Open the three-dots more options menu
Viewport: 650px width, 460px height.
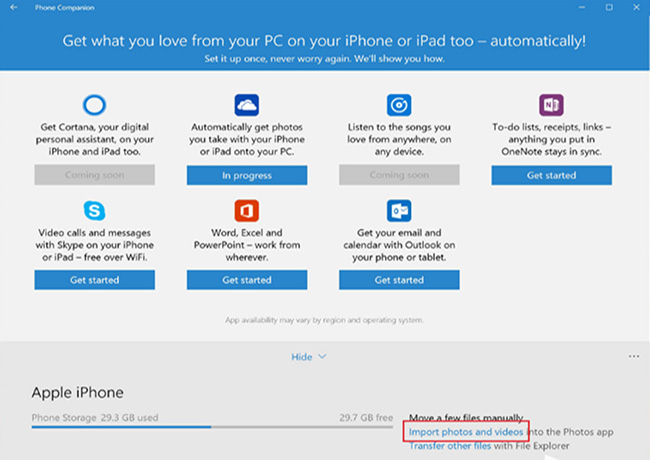(634, 356)
